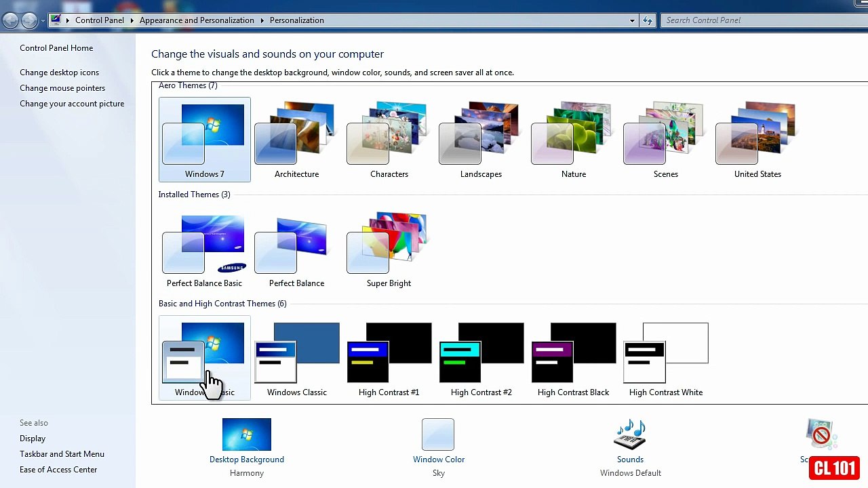Click the "Windows Default" text under Sounds
868x488 pixels.
pyautogui.click(x=631, y=473)
